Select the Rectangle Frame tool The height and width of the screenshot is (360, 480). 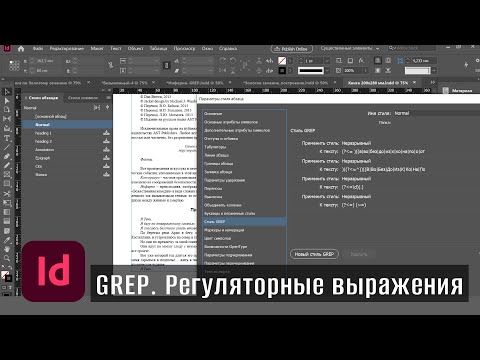[7, 175]
